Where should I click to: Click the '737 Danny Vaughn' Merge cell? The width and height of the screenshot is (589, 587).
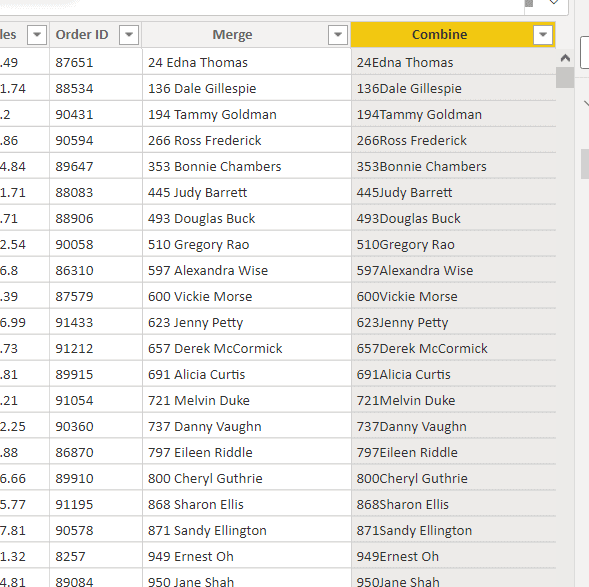246,426
